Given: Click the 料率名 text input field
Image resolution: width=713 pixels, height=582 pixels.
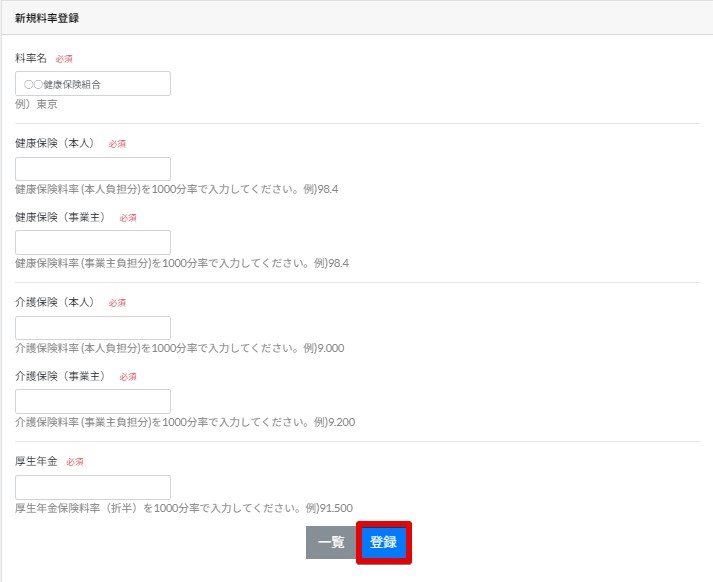Looking at the screenshot, I should pyautogui.click(x=93, y=84).
